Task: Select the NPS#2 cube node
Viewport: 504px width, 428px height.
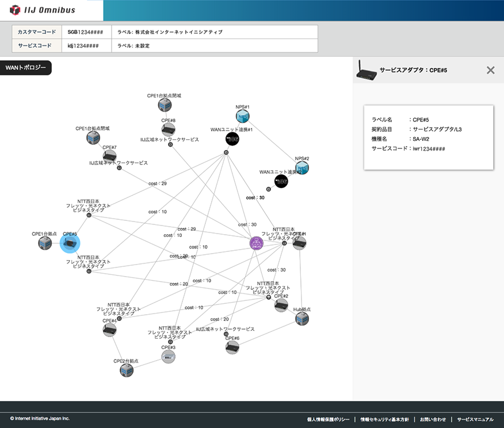Action: (x=302, y=168)
